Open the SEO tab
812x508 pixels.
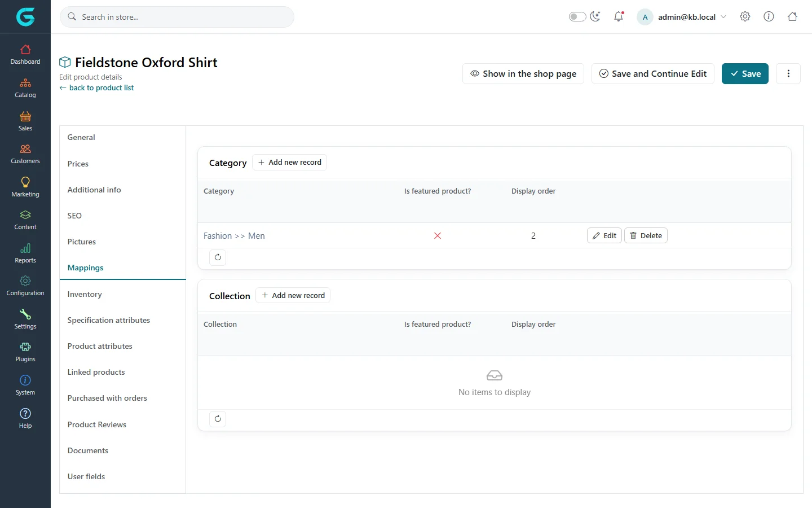(x=123, y=216)
